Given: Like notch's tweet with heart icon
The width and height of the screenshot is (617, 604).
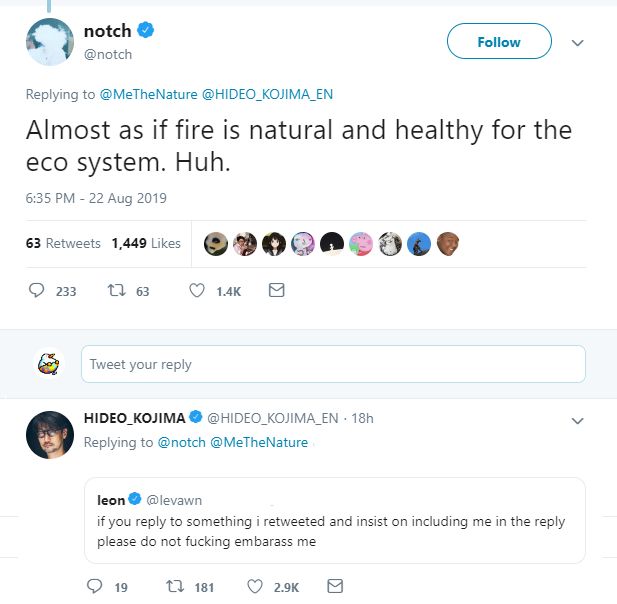Looking at the screenshot, I should click(197, 290).
